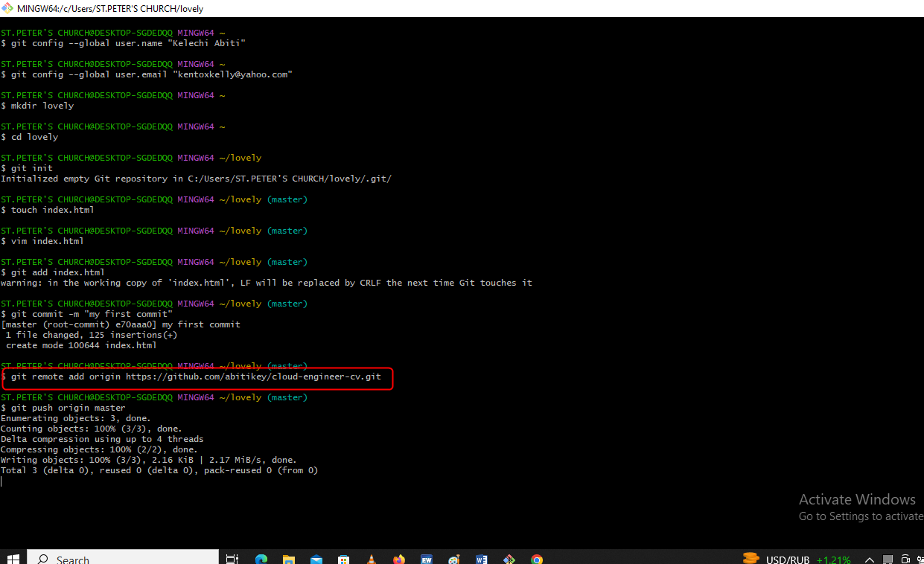The image size is (924, 564).
Task: Switch to Git Bash on the taskbar
Action: point(509,559)
